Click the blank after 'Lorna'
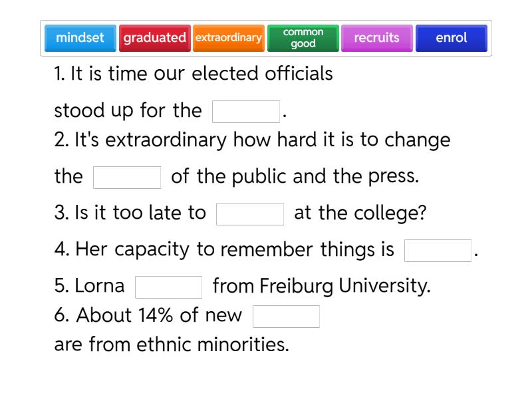Screen dimensions: 532x399 pos(168,287)
